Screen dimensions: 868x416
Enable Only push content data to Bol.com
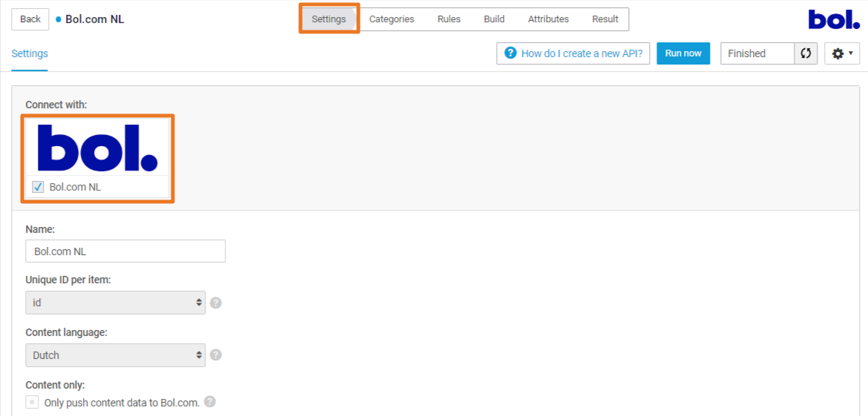[x=32, y=402]
